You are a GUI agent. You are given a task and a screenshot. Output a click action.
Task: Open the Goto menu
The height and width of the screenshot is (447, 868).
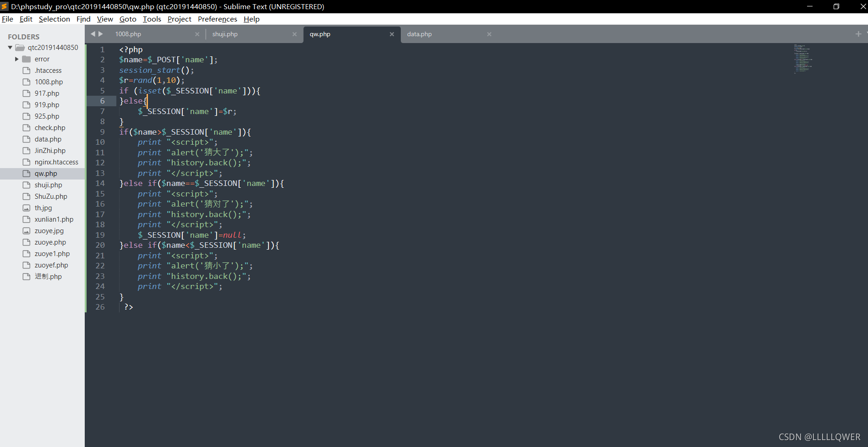pos(128,19)
